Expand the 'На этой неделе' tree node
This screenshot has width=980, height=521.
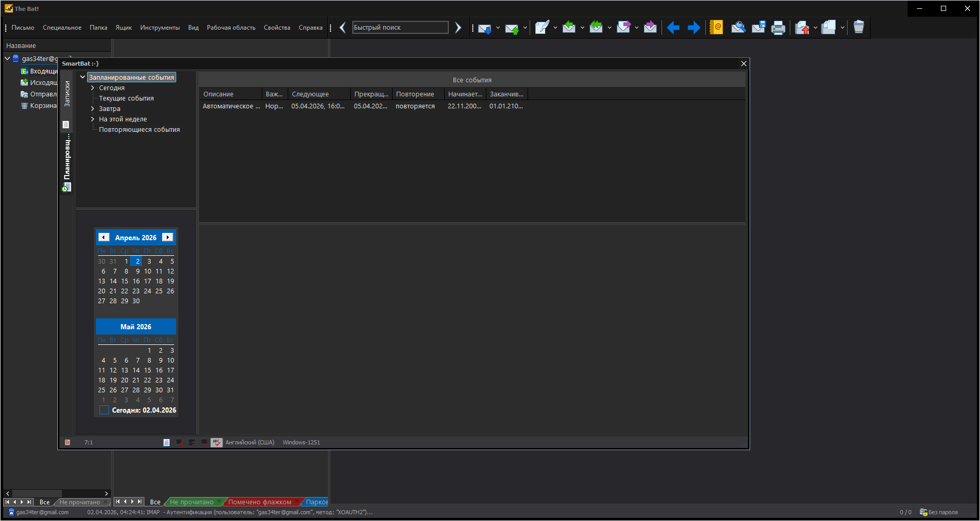pos(93,119)
